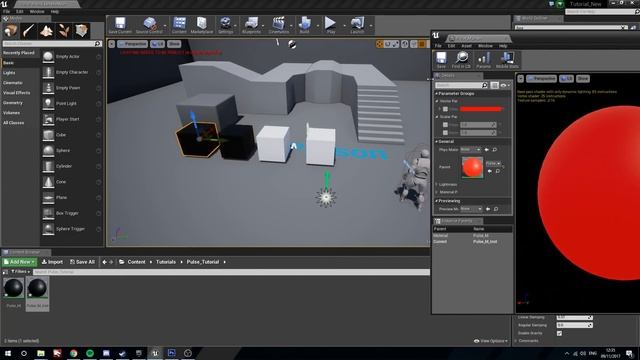
Task: Open the Settings toolbar icon
Action: pos(225,25)
